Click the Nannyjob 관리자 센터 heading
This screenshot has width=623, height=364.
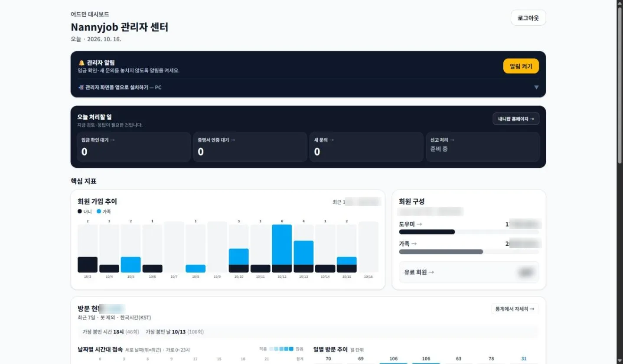point(120,27)
